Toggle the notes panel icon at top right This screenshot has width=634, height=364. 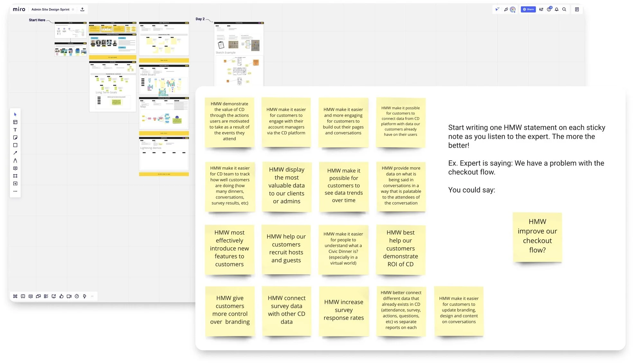[577, 10]
